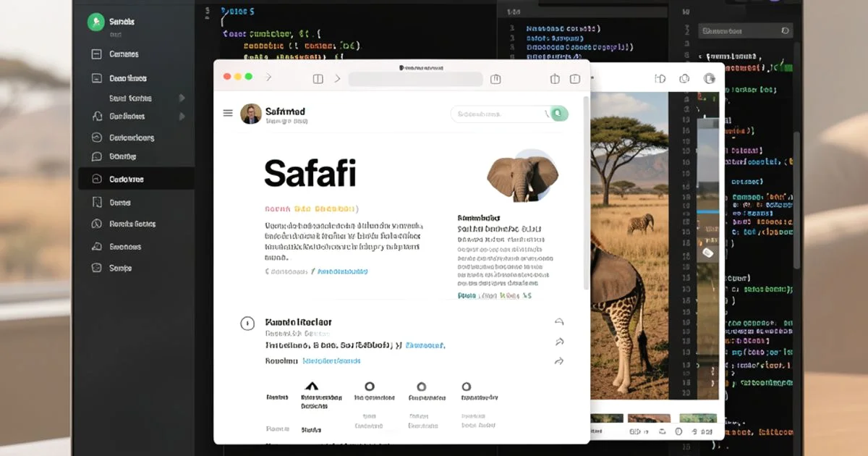Click the clock icon next to the sidebar history entry

(x=95, y=224)
